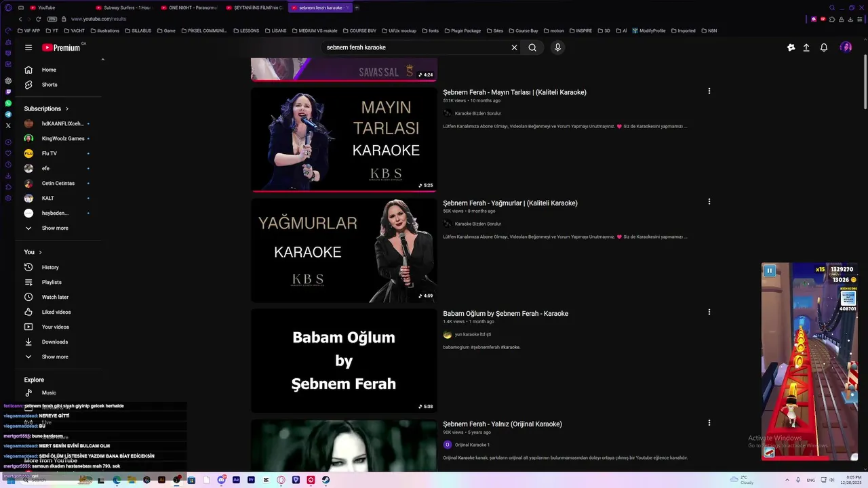Screen dimensions: 868x488
Task: Open the LESSONS bookmark folder
Action: point(246,30)
